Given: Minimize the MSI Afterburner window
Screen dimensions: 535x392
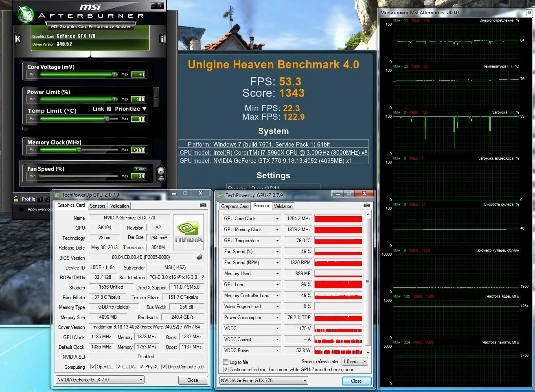Looking at the screenshot, I should 153,6.
